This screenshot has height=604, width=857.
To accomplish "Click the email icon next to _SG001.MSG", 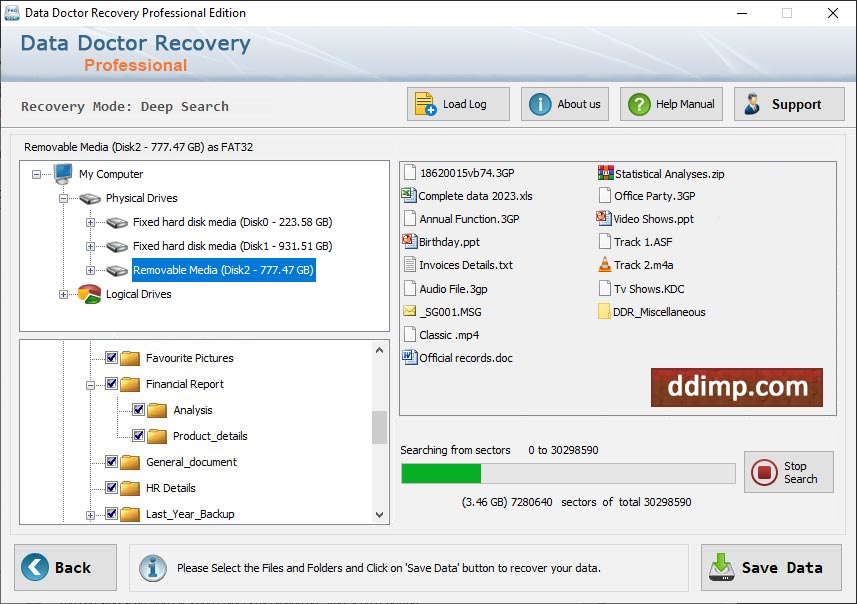I will pyautogui.click(x=409, y=312).
